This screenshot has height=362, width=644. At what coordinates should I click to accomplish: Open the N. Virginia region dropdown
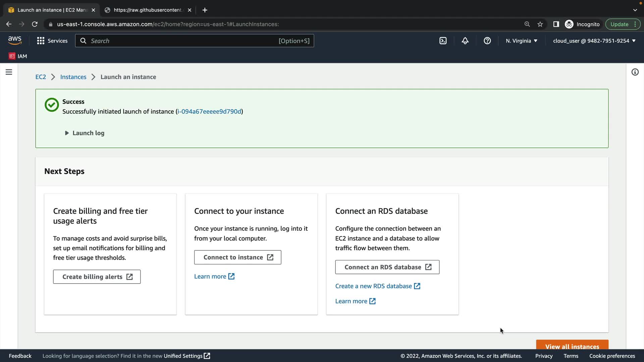pos(521,41)
